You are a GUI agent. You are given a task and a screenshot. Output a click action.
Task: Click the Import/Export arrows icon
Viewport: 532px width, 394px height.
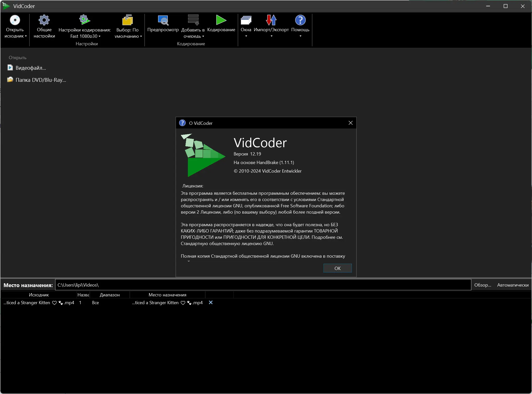(271, 20)
